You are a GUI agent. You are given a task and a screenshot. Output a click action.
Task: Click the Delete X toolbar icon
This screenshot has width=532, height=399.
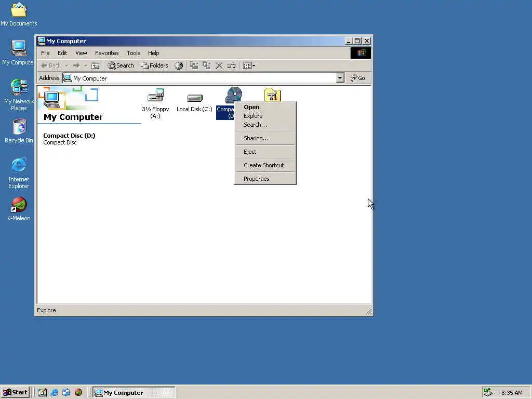point(219,65)
